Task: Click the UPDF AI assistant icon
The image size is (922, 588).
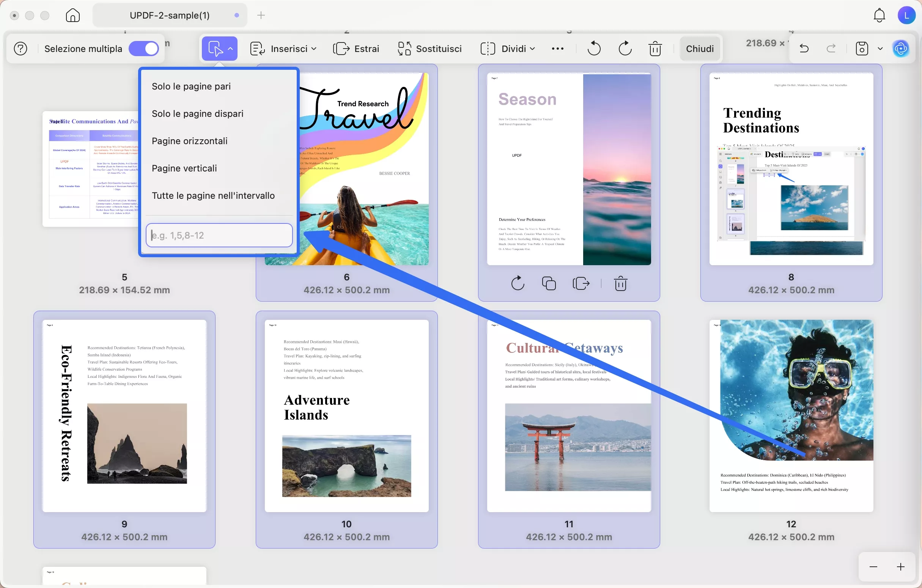Action: coord(900,49)
